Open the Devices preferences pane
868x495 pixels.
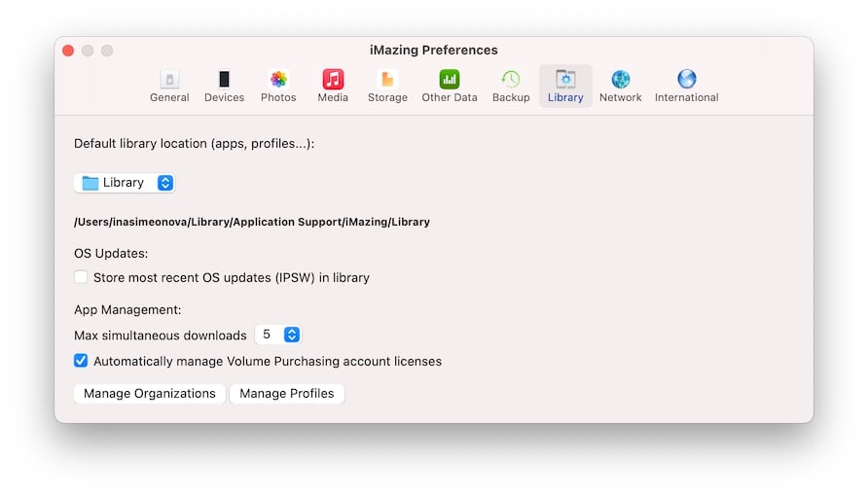[224, 87]
